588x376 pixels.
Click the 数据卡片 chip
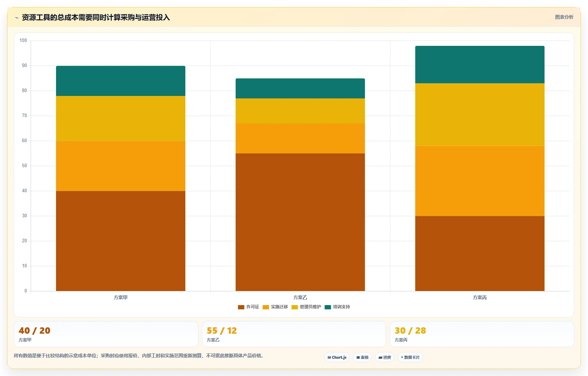410,357
